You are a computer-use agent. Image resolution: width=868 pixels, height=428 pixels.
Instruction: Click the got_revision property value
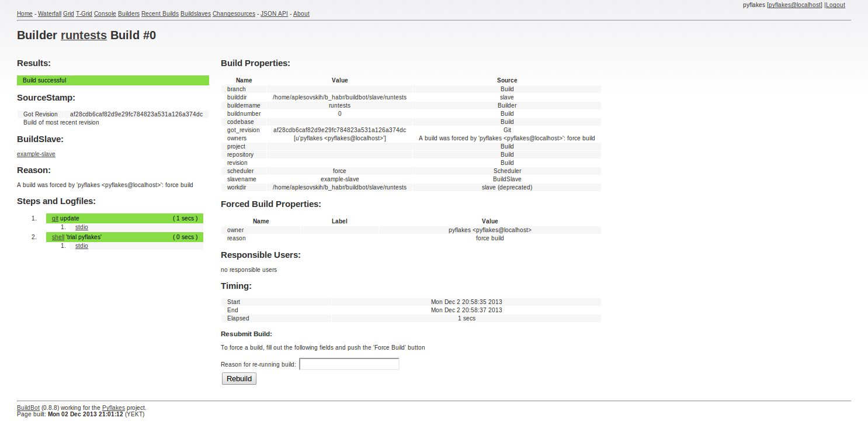click(339, 130)
